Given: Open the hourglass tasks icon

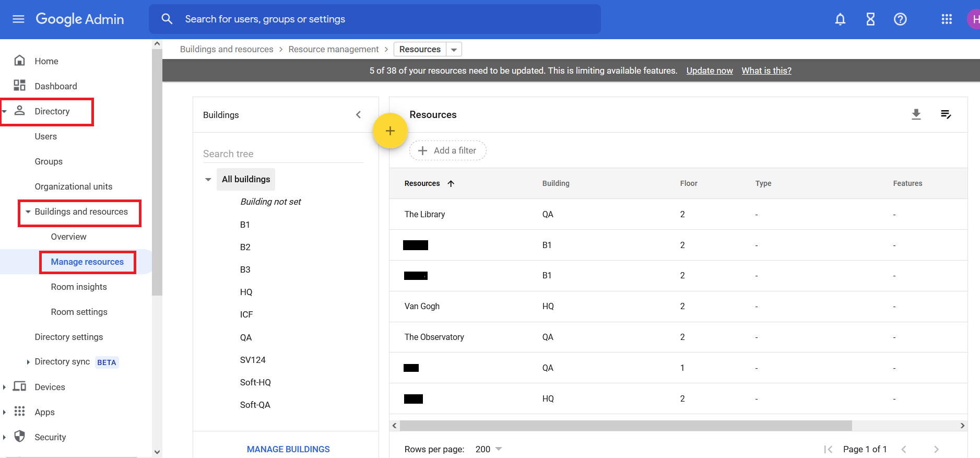Looking at the screenshot, I should [870, 19].
